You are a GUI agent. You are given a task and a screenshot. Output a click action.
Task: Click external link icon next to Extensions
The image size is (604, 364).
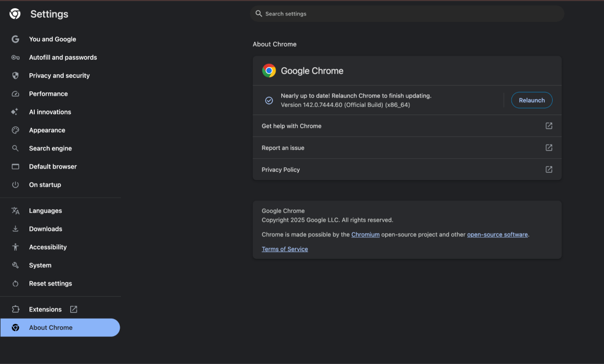74,309
